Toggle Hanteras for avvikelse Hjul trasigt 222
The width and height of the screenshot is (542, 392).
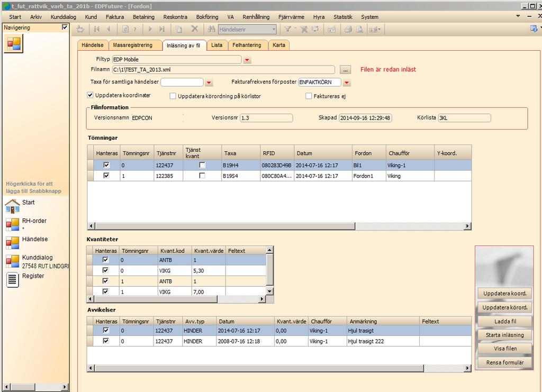pyautogui.click(x=106, y=341)
